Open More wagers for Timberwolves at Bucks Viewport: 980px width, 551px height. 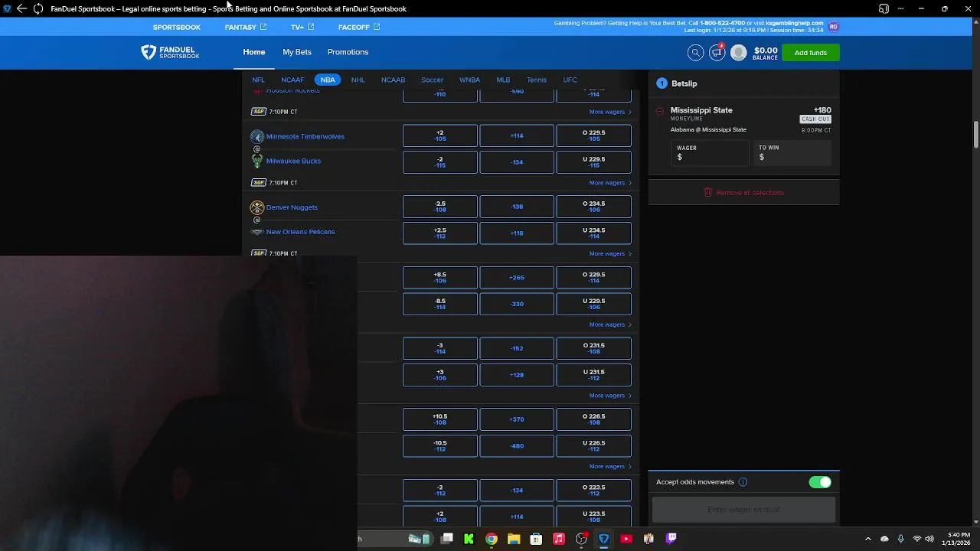610,183
